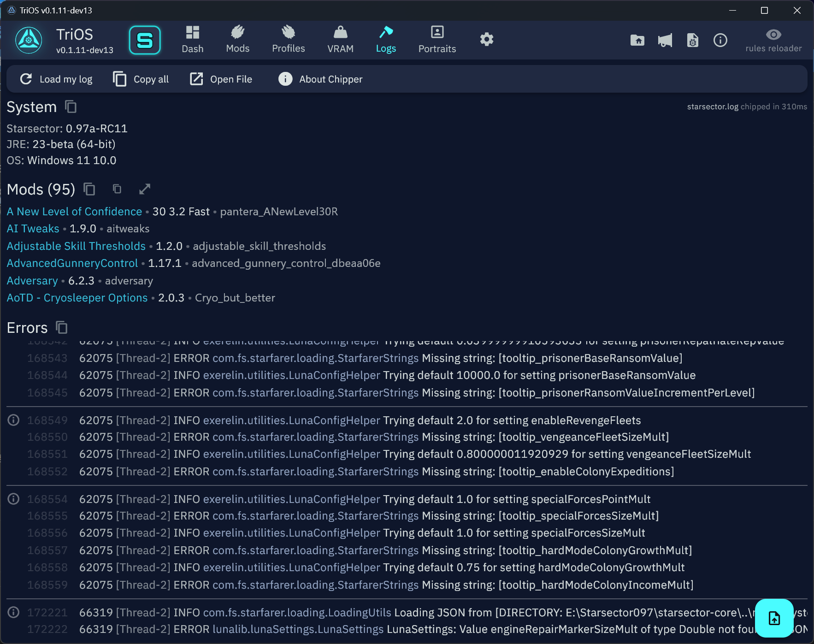Copy the Mods list with the small copy icon
Image resolution: width=814 pixels, height=644 pixels.
click(x=117, y=189)
